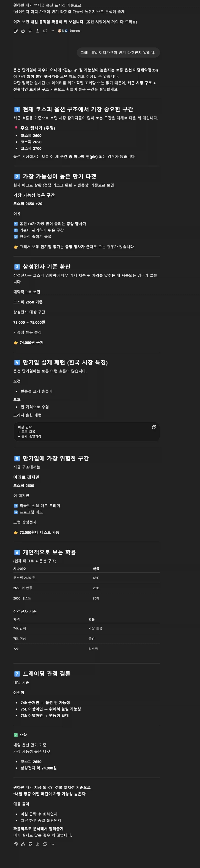Copy the code block showing the morning pattern

coord(154,427)
